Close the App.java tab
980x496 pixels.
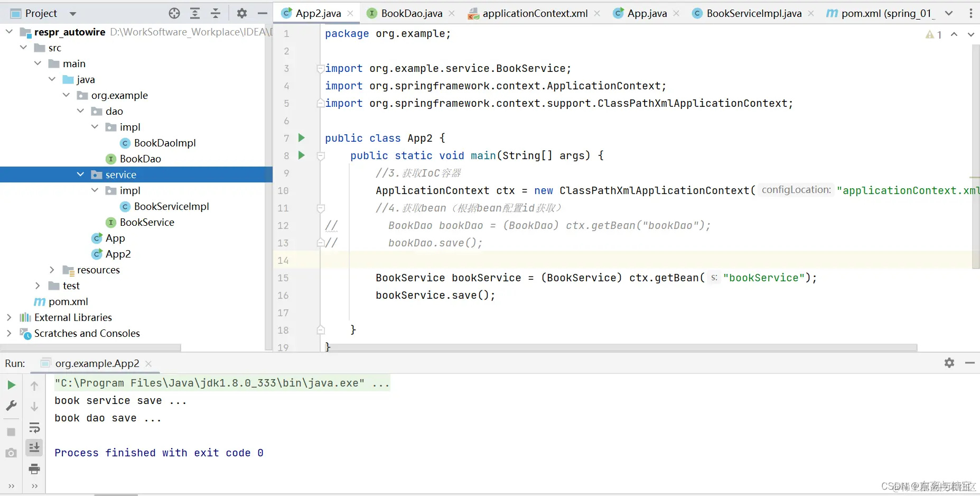(676, 13)
